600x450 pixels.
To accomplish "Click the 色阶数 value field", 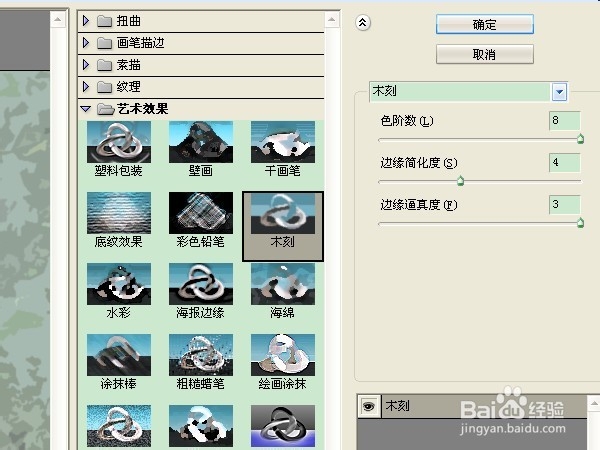I will coord(564,121).
